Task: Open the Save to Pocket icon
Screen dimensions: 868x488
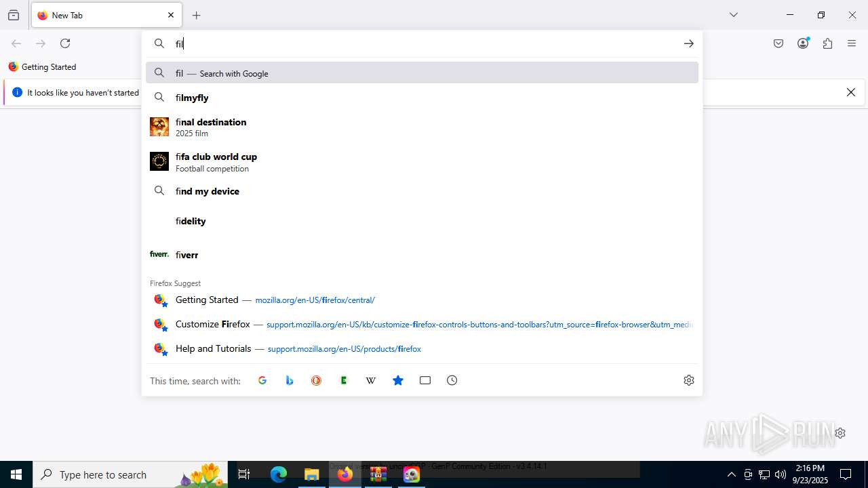Action: click(x=778, y=43)
